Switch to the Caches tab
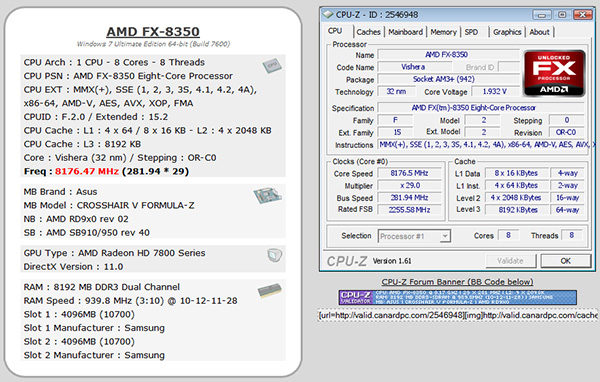 tap(368, 32)
